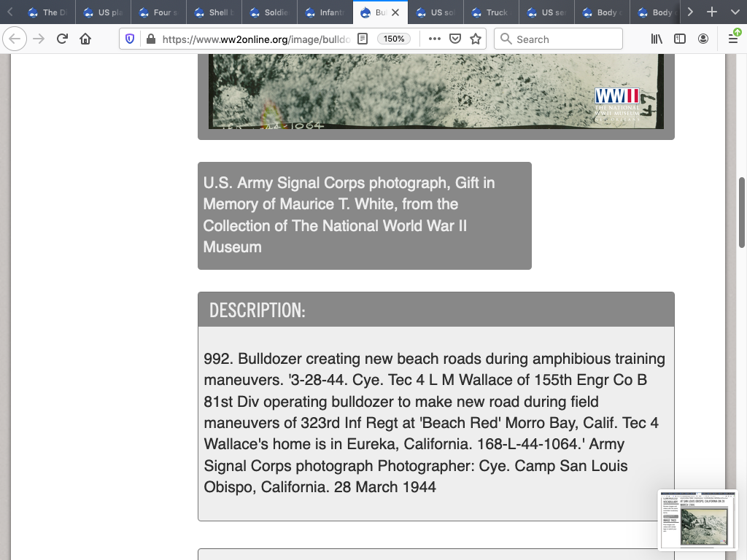Reload the current page
The height and width of the screenshot is (560, 747).
point(62,39)
